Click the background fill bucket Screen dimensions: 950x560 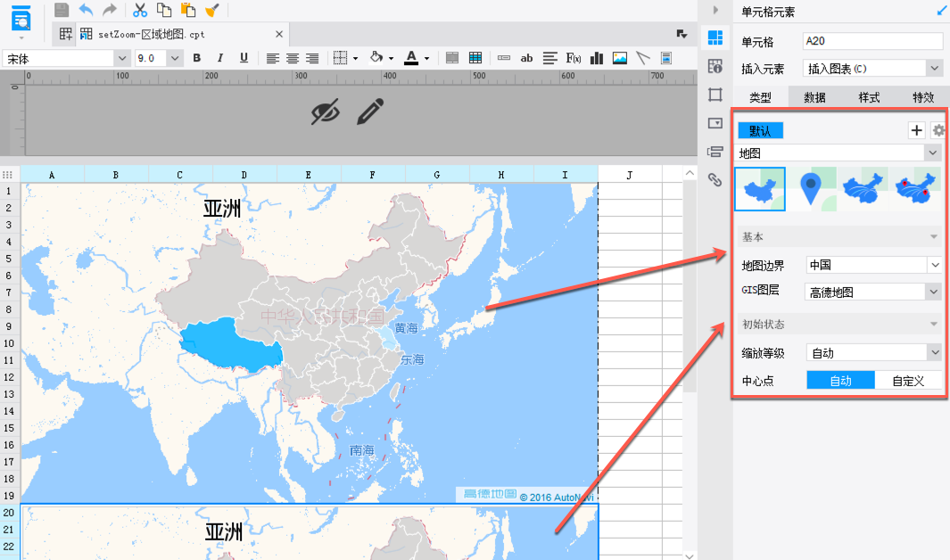[376, 57]
